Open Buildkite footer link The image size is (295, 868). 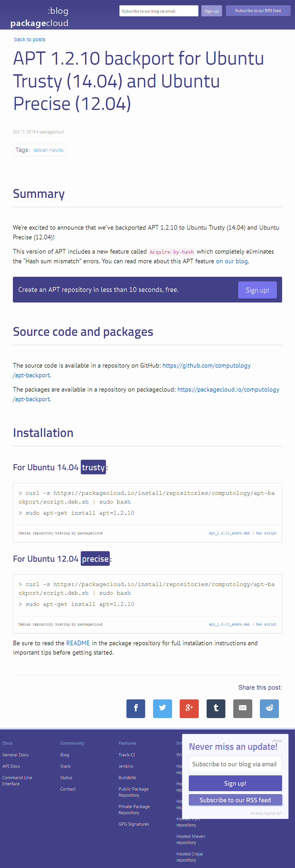coord(127,778)
